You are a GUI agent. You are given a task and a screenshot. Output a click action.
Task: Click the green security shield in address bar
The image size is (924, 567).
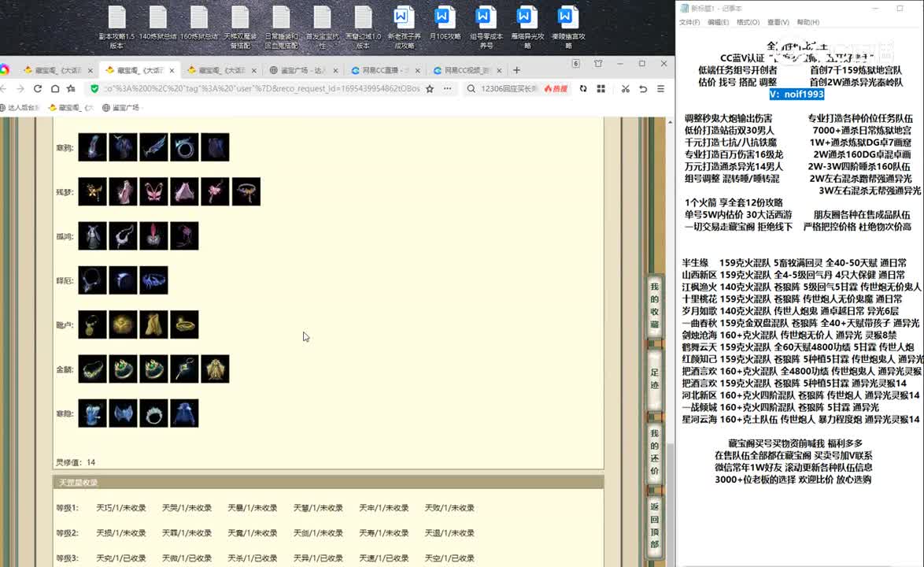pyautogui.click(x=94, y=88)
